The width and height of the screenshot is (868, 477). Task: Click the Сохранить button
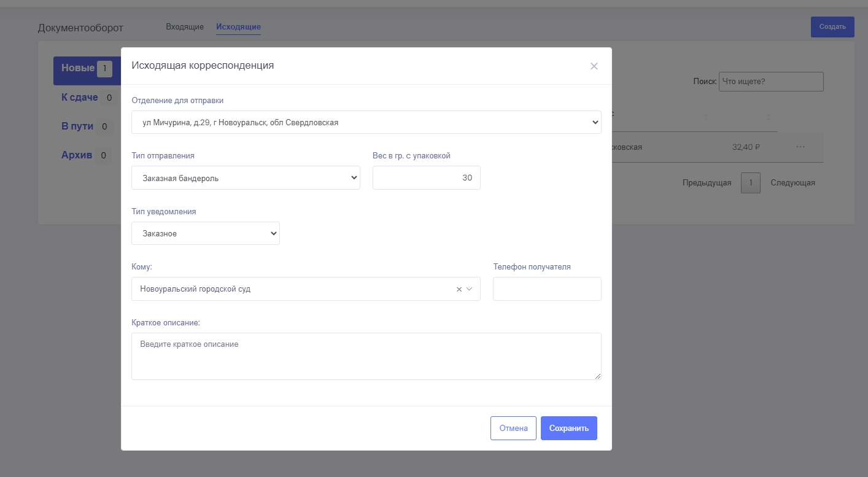point(568,429)
